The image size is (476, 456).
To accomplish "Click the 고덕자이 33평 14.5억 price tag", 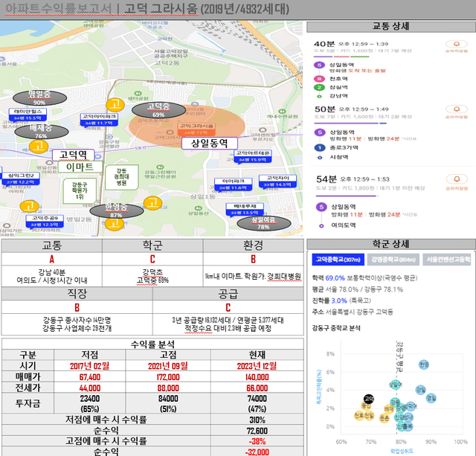I will pyautogui.click(x=277, y=182).
